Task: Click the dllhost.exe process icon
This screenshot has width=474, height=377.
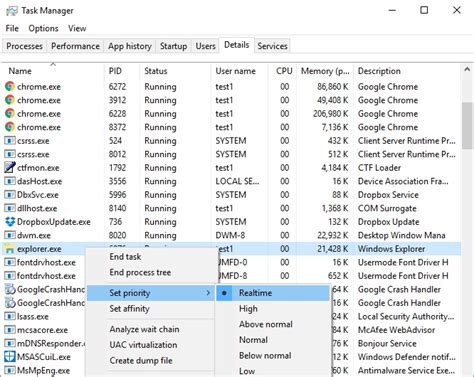Action: coord(10,208)
